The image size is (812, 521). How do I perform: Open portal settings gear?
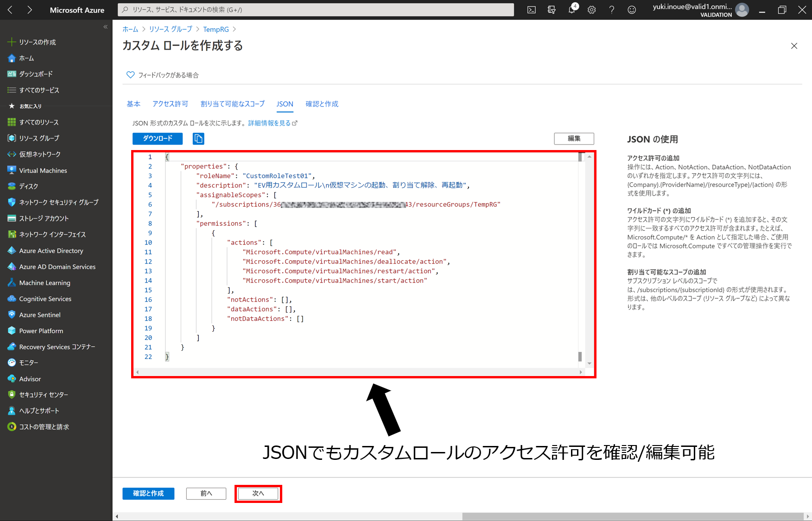click(x=592, y=10)
